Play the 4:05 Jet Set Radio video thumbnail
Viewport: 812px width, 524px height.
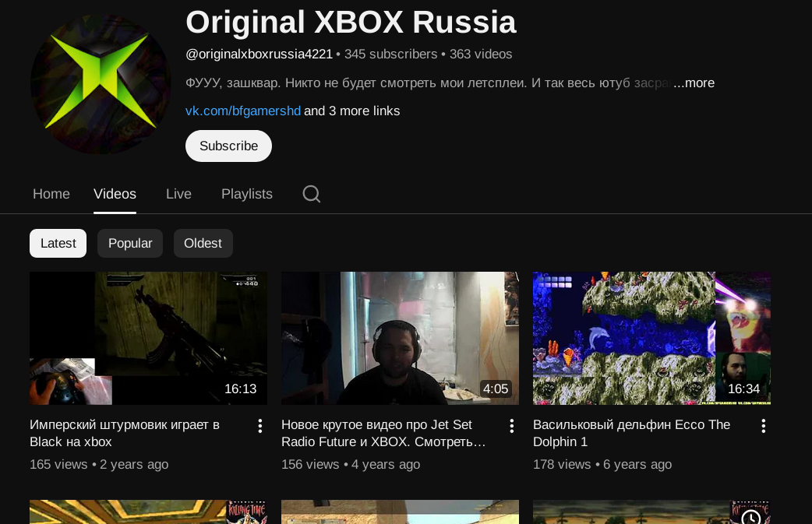coord(401,338)
